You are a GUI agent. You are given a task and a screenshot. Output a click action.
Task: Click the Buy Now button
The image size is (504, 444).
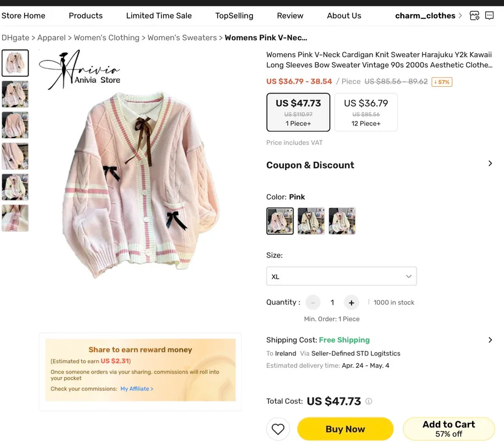point(345,429)
